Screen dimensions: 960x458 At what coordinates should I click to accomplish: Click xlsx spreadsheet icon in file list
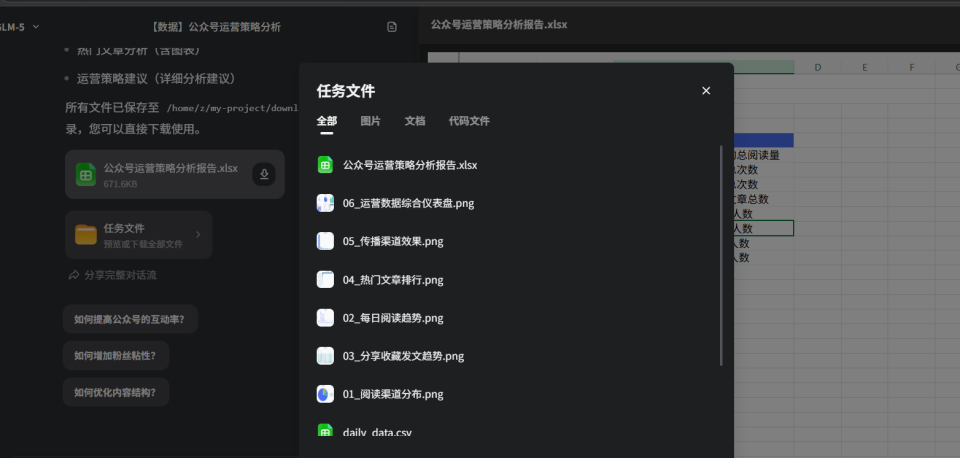click(325, 165)
